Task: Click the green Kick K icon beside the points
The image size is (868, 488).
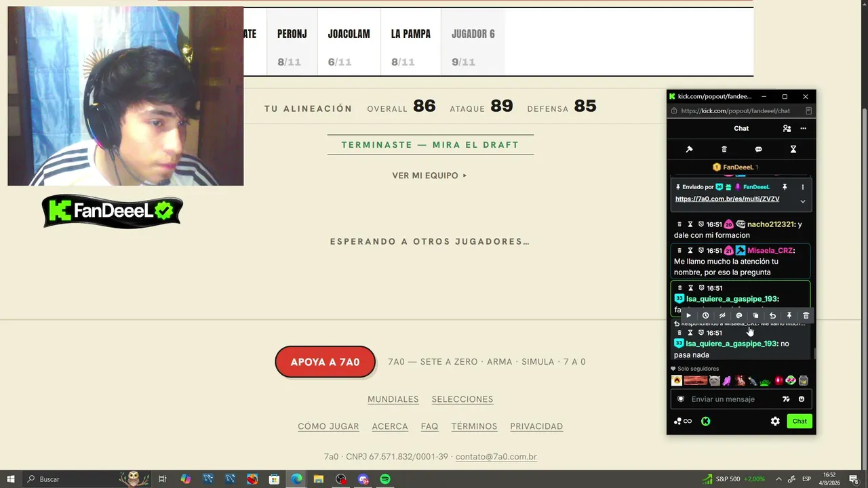Action: [705, 421]
